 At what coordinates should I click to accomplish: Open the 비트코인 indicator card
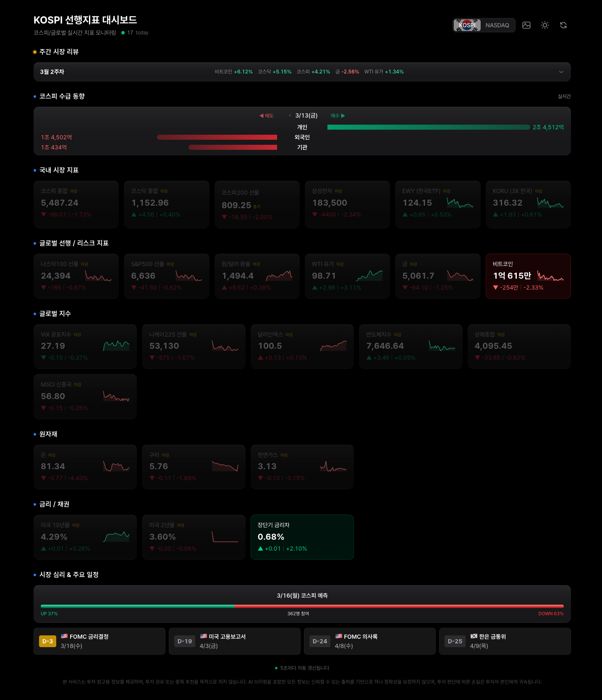point(528,276)
